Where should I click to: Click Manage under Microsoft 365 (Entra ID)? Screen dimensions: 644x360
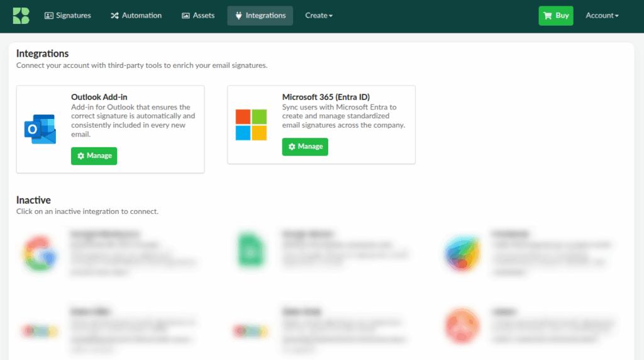tap(305, 147)
